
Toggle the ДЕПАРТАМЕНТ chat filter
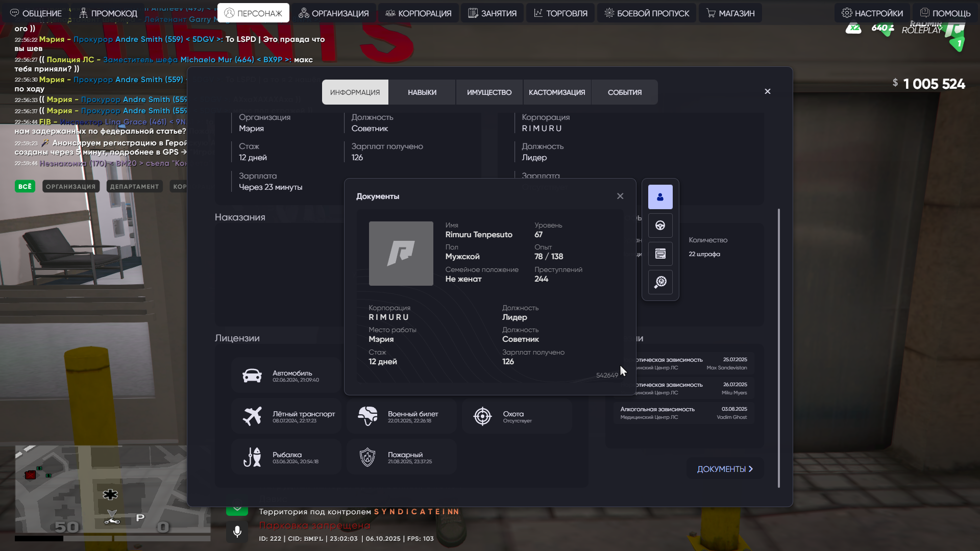point(134,187)
